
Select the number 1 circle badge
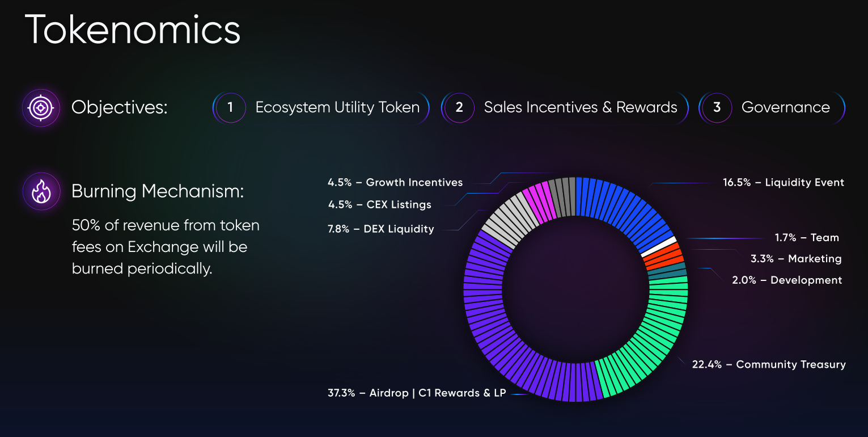tap(230, 107)
